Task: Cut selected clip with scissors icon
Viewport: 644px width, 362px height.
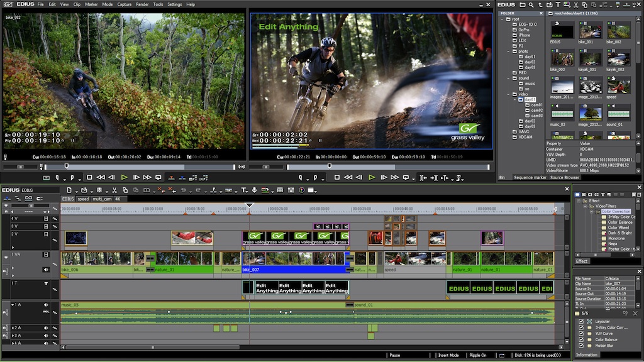Action: tap(114, 190)
